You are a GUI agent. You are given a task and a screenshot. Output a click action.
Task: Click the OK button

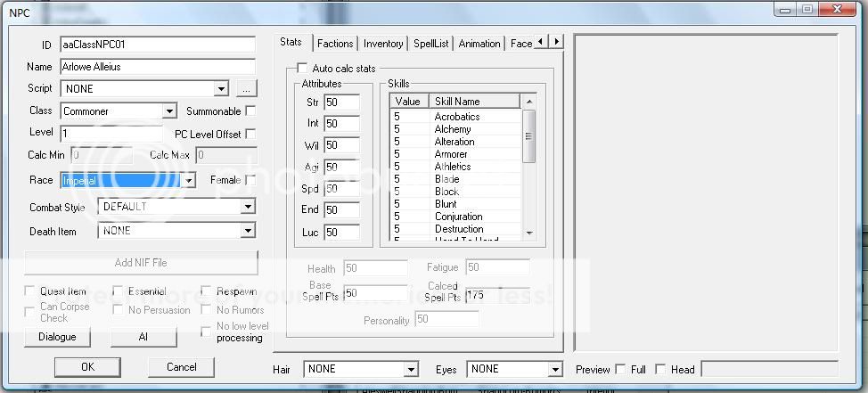(x=87, y=366)
